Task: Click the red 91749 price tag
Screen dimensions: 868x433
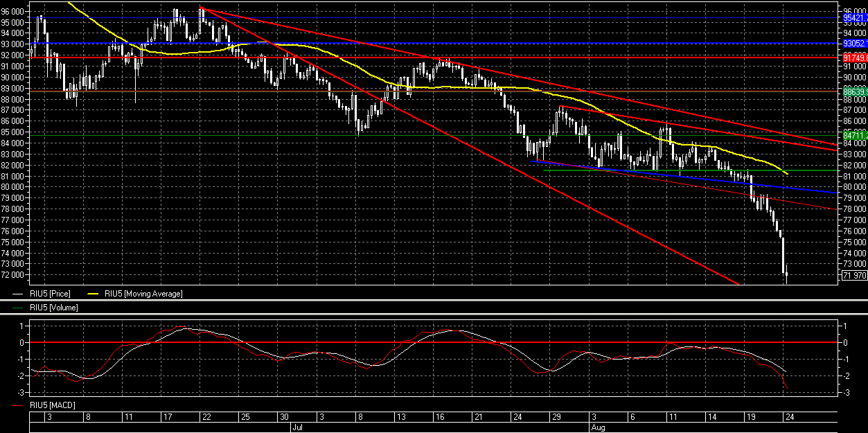Action: pos(854,58)
